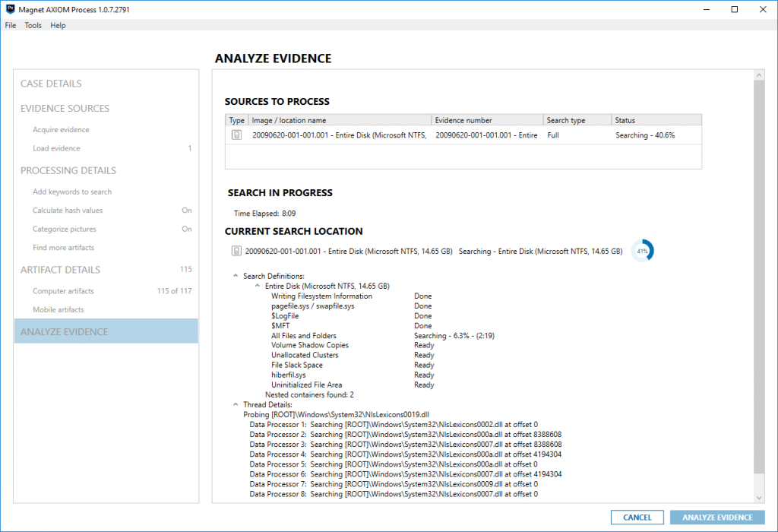This screenshot has height=532, width=778.
Task: Click the Probing NlsLexicons0019.dll line
Action: pos(336,414)
